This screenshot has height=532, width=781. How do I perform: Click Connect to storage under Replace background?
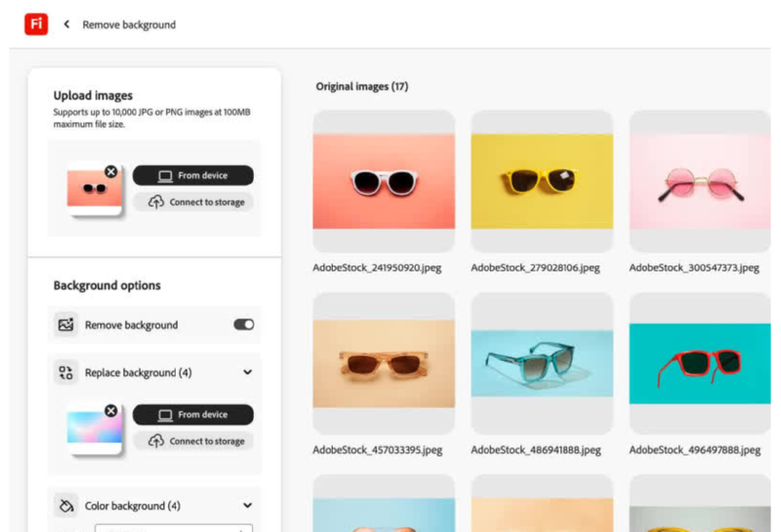tap(193, 441)
